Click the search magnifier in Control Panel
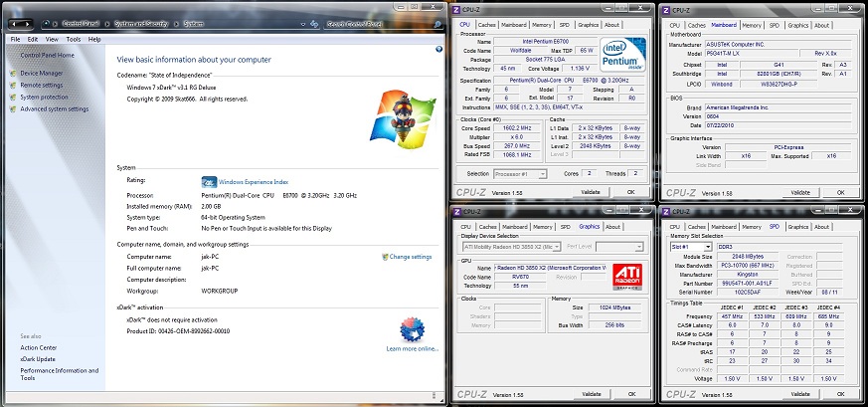This screenshot has height=407, width=868. tap(434, 21)
